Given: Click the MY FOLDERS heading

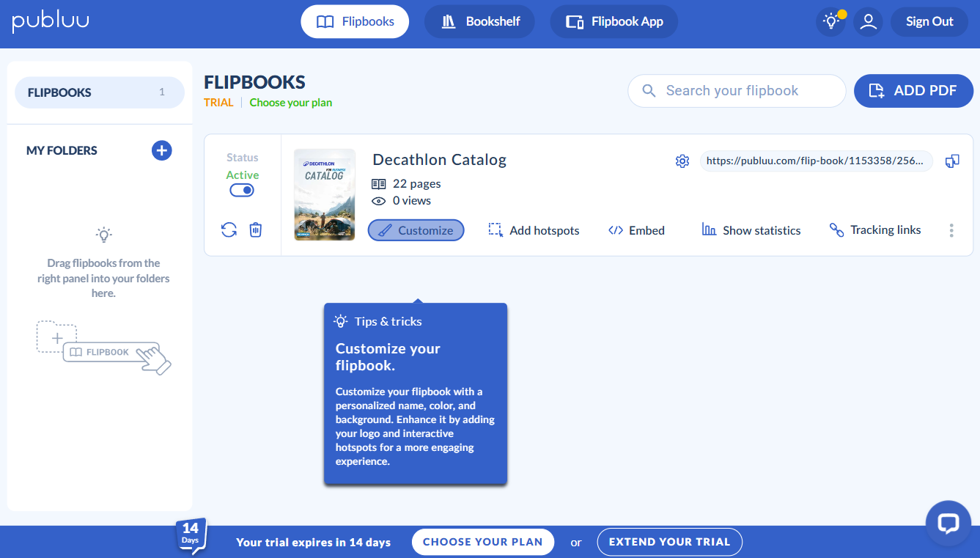Looking at the screenshot, I should [x=62, y=150].
